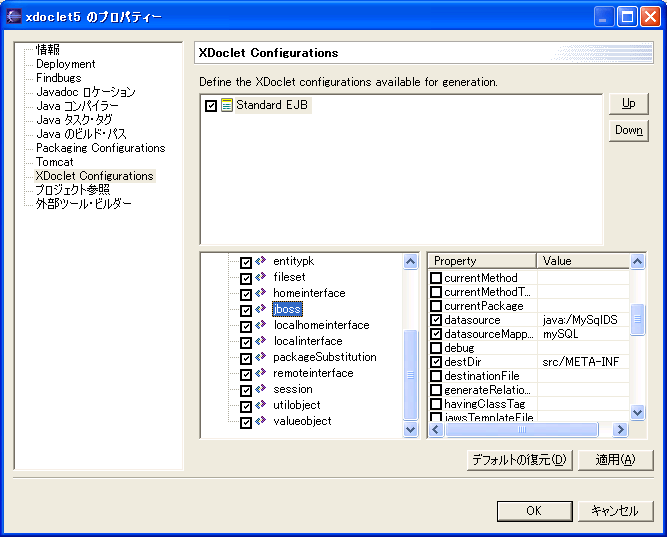Click the キャンセル cancel button

tap(615, 511)
